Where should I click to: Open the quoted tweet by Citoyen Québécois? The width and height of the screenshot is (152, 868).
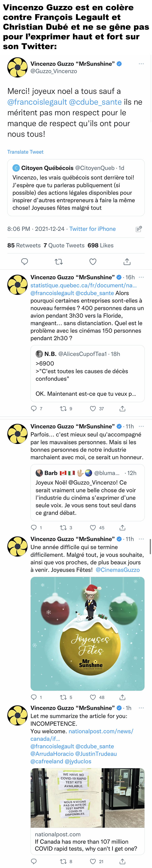(x=76, y=187)
